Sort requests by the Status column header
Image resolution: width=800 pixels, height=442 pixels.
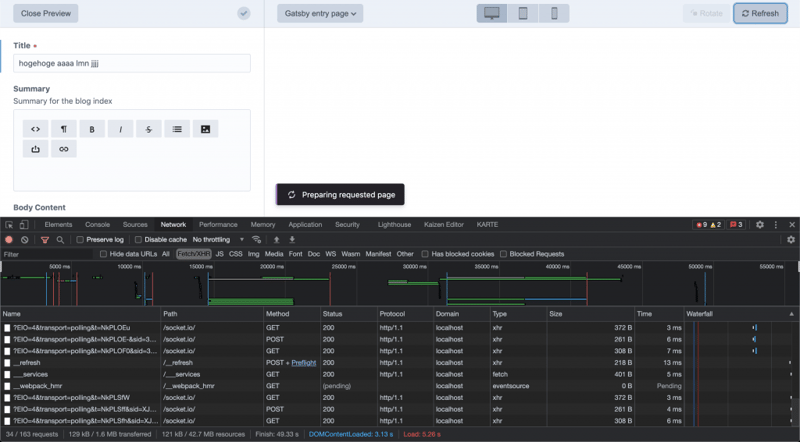click(x=333, y=314)
